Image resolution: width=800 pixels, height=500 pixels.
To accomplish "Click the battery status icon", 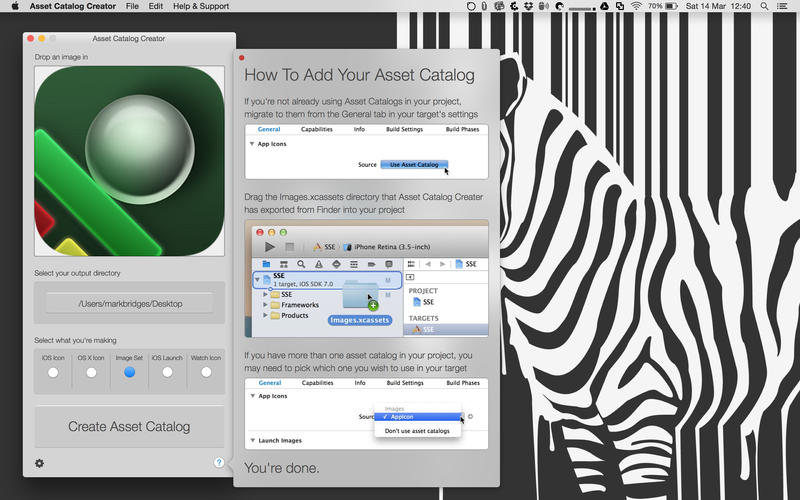I will [671, 6].
